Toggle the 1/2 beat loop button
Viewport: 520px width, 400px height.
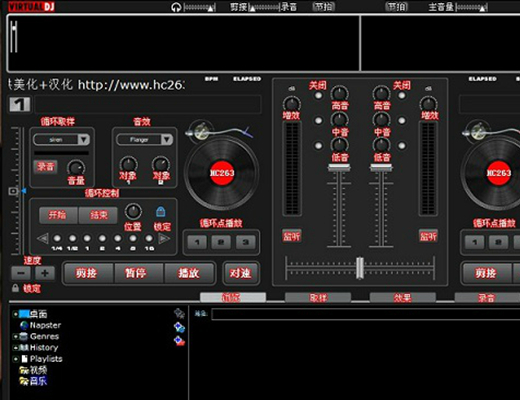[x=72, y=238]
